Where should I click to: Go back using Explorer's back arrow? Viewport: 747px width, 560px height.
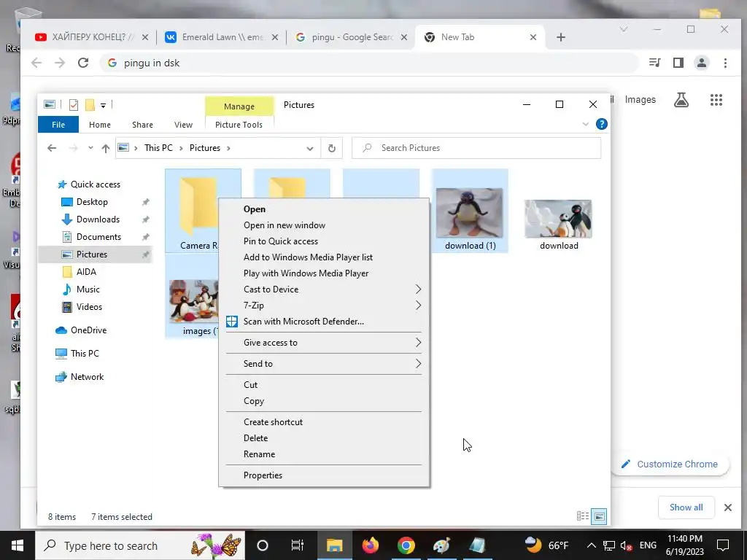click(52, 148)
